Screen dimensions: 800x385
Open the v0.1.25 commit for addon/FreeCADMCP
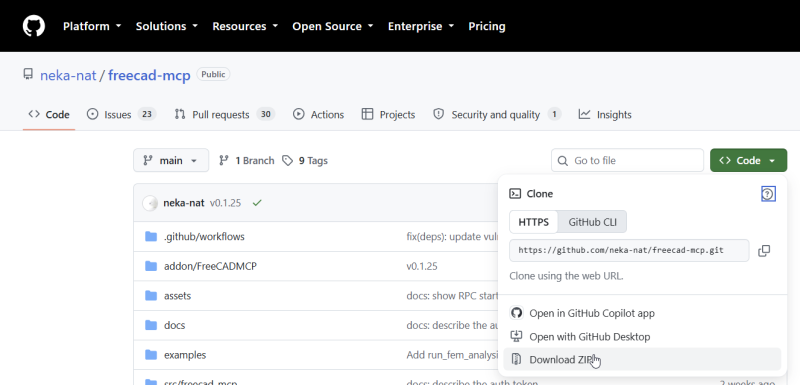(422, 266)
